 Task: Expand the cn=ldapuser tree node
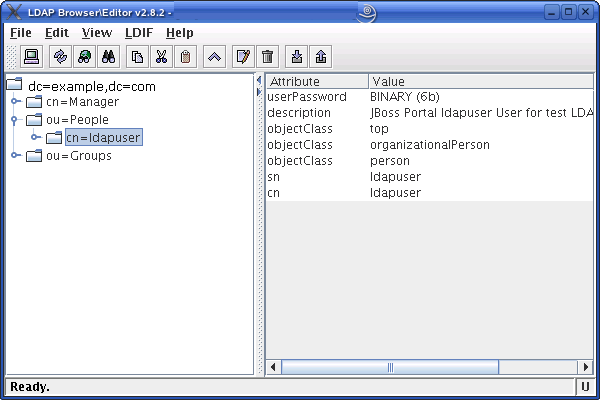point(36,137)
